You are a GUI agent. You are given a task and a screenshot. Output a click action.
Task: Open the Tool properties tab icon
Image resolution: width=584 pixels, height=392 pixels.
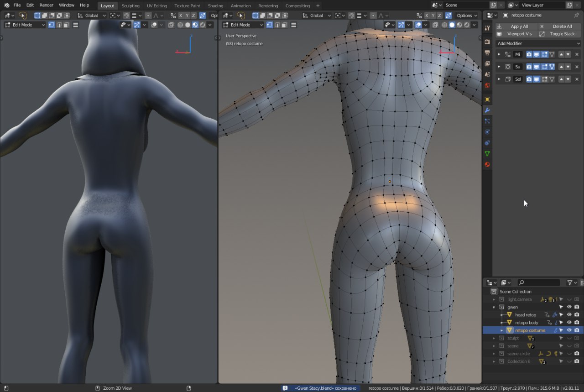point(487,28)
